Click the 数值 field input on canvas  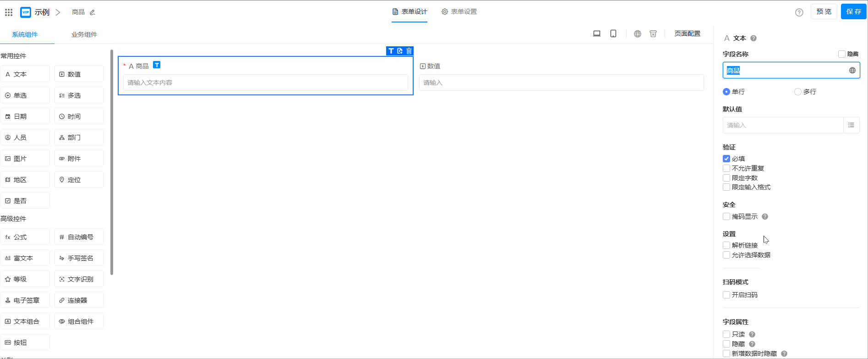point(561,83)
